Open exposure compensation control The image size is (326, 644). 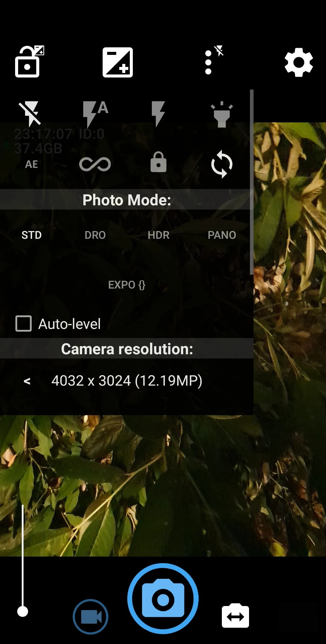118,62
